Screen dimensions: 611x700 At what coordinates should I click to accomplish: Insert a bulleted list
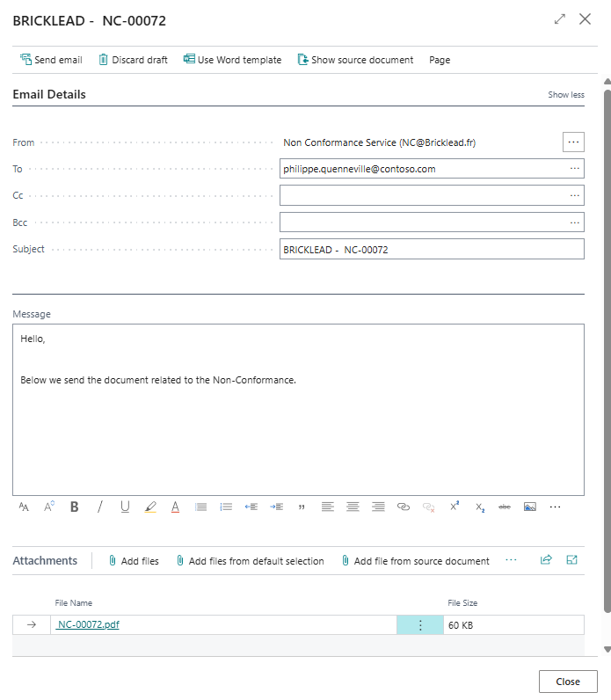[200, 507]
